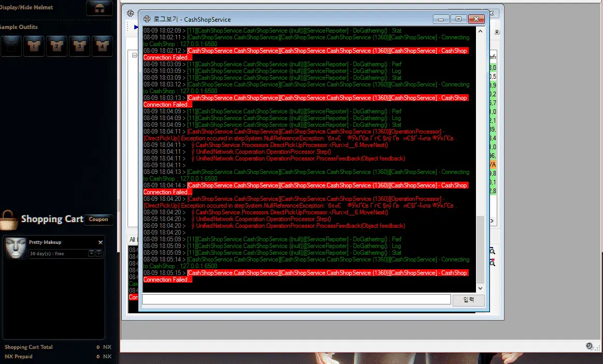The height and width of the screenshot is (364, 603).
Task: Click the 18:03:09 DoGathering Log line
Action: coord(272,71)
